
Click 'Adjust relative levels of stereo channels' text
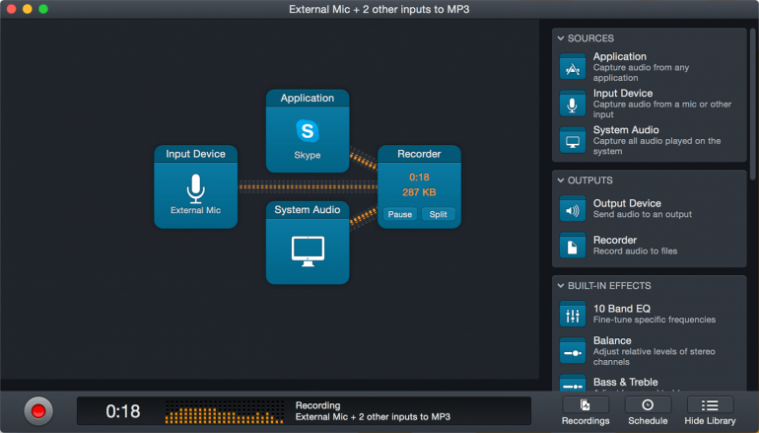pos(654,357)
